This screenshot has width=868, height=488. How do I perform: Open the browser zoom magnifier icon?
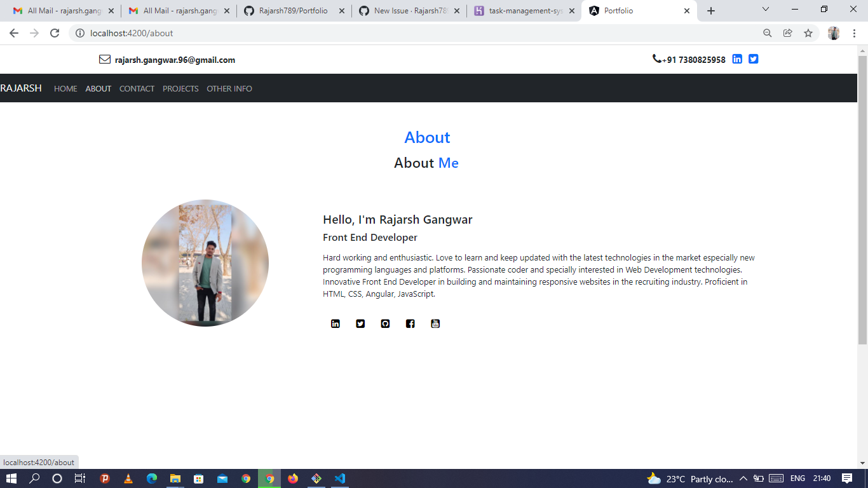coord(768,33)
